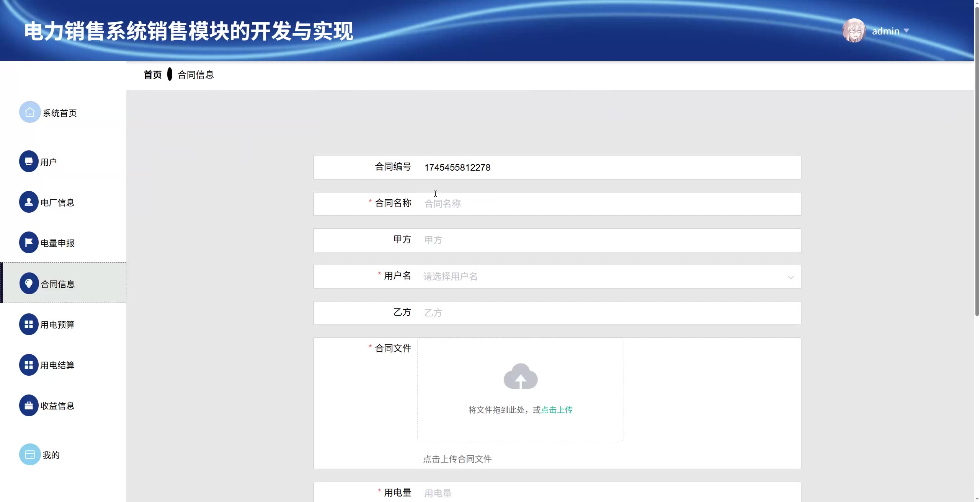Screen dimensions: 980x502
Task: Click the cloud upload icon
Action: (520, 376)
